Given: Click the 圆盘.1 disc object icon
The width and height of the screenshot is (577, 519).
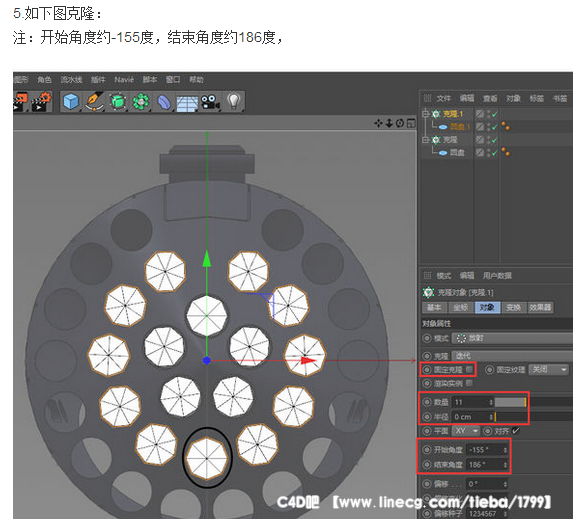Looking at the screenshot, I should [x=443, y=127].
